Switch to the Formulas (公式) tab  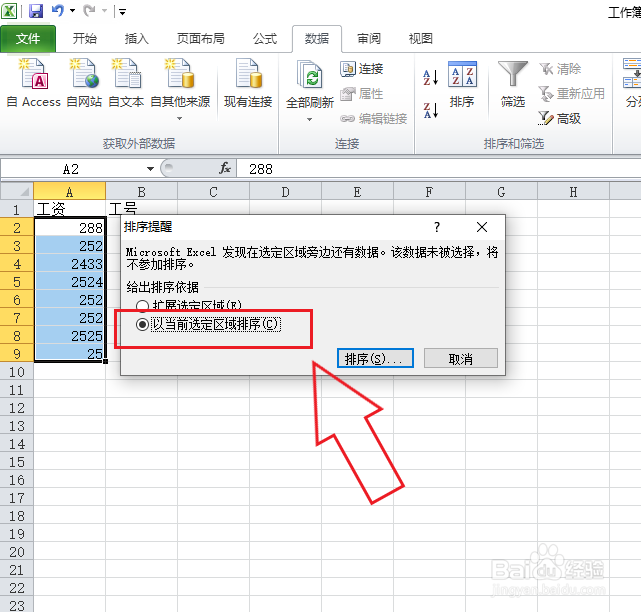coord(264,39)
